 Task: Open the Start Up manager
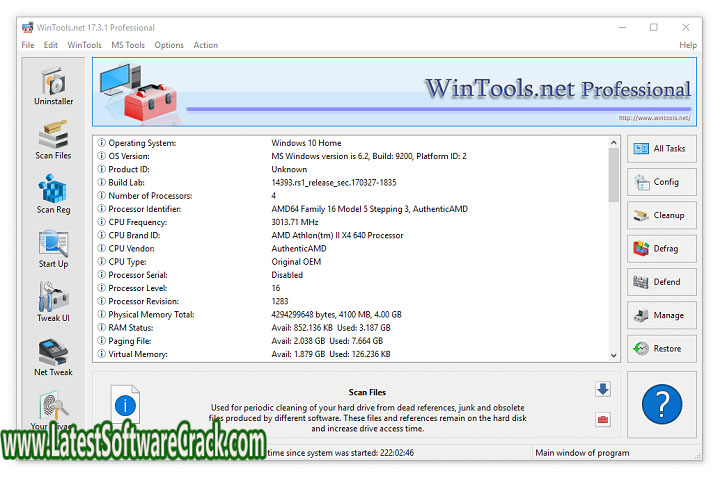[53, 248]
